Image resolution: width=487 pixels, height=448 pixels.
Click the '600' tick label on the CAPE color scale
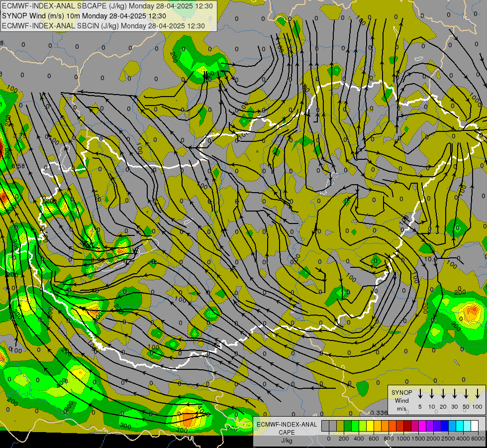point(374,439)
